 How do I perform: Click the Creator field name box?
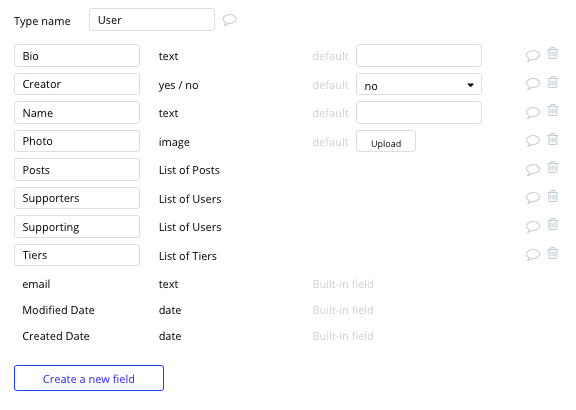coord(77,84)
